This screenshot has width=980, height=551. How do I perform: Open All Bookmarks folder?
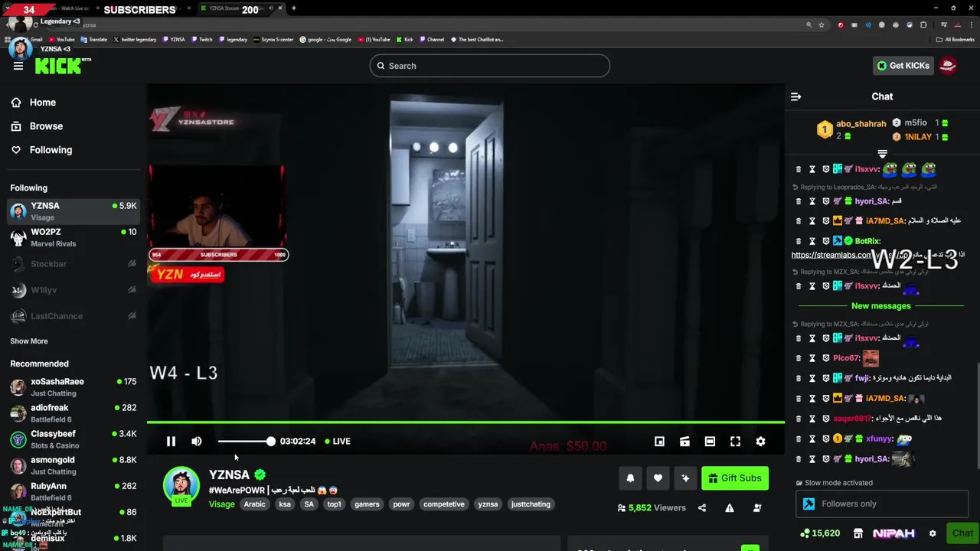coord(955,39)
